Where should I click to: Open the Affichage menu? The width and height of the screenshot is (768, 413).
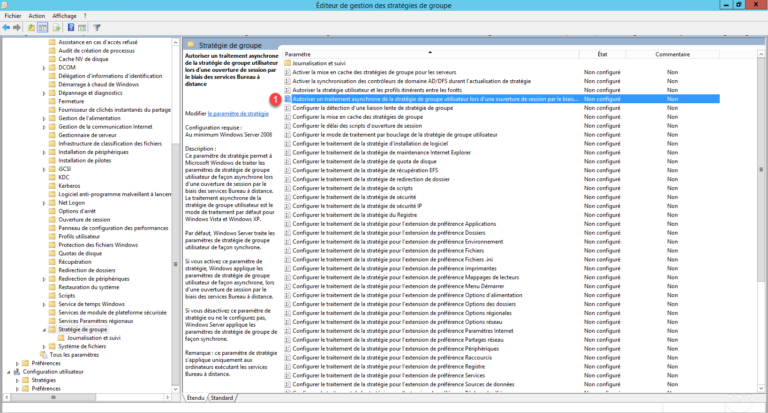pyautogui.click(x=64, y=16)
